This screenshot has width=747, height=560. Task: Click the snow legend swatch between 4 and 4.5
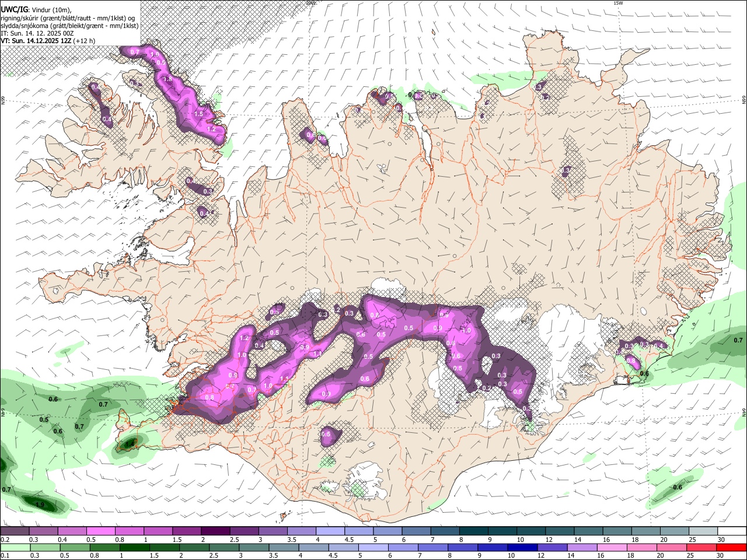(330, 531)
